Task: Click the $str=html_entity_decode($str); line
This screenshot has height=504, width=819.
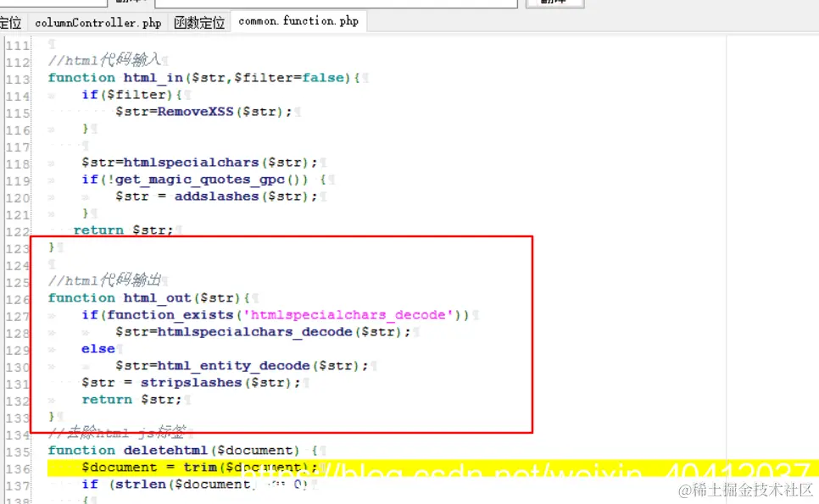Action: coord(242,366)
